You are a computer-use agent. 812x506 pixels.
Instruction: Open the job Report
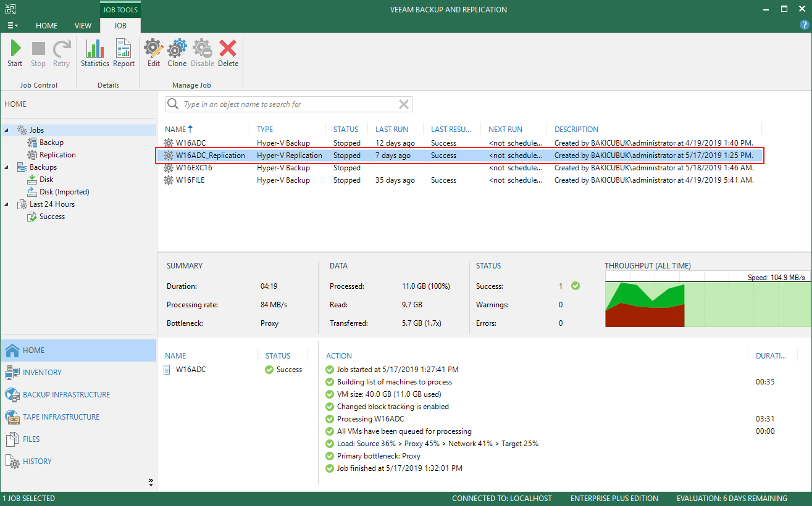click(x=123, y=53)
